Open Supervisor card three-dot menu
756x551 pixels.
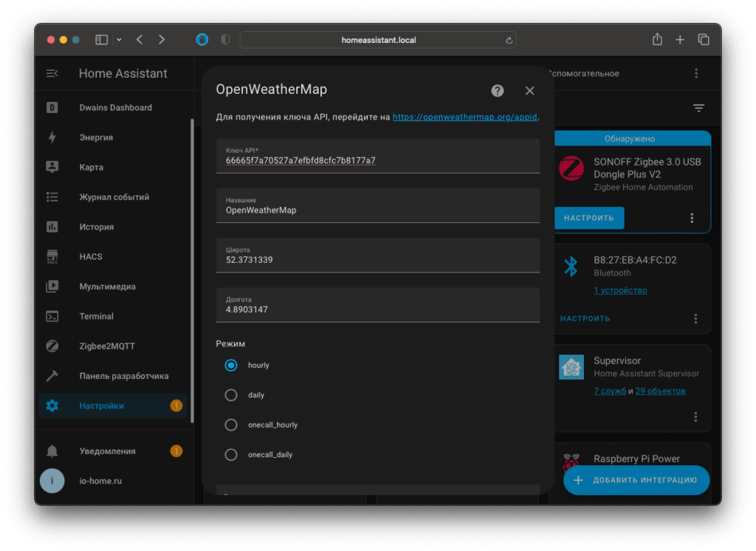(x=695, y=417)
